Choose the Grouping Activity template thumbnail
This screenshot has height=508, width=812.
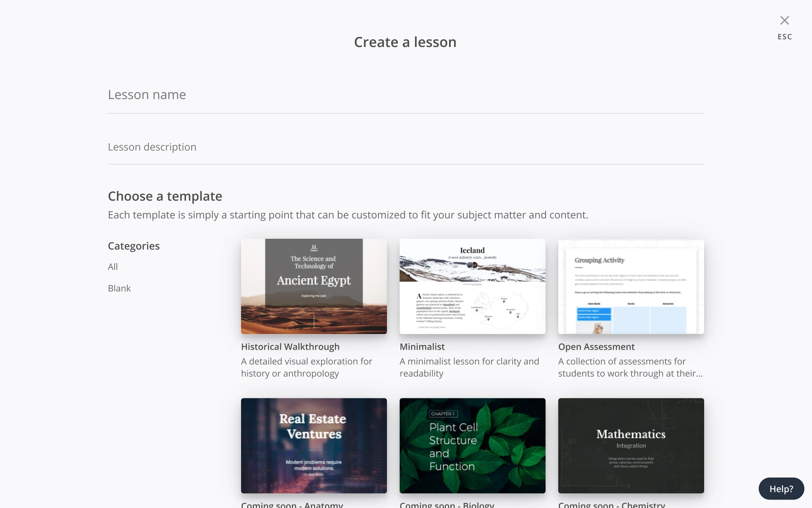631,286
